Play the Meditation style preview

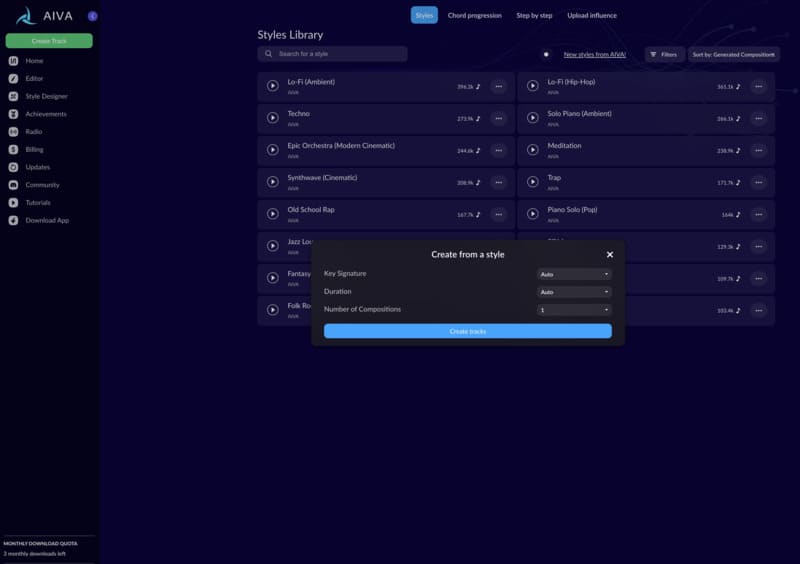coord(533,150)
